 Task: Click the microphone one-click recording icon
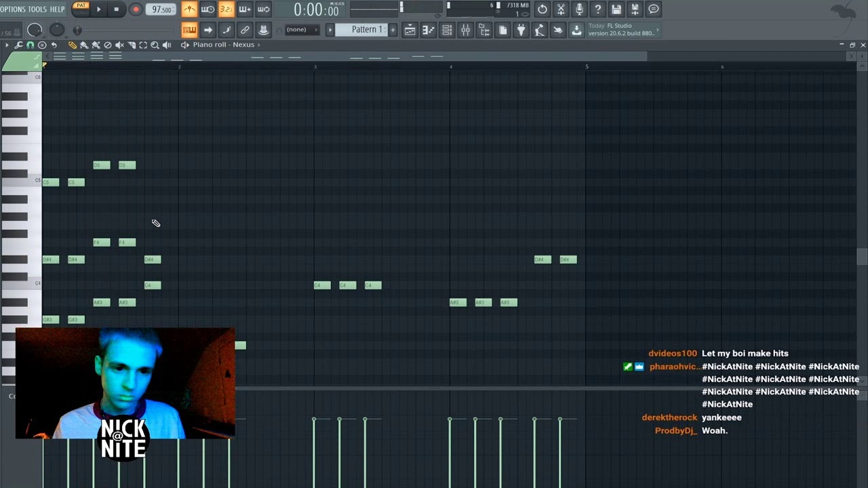click(x=579, y=9)
